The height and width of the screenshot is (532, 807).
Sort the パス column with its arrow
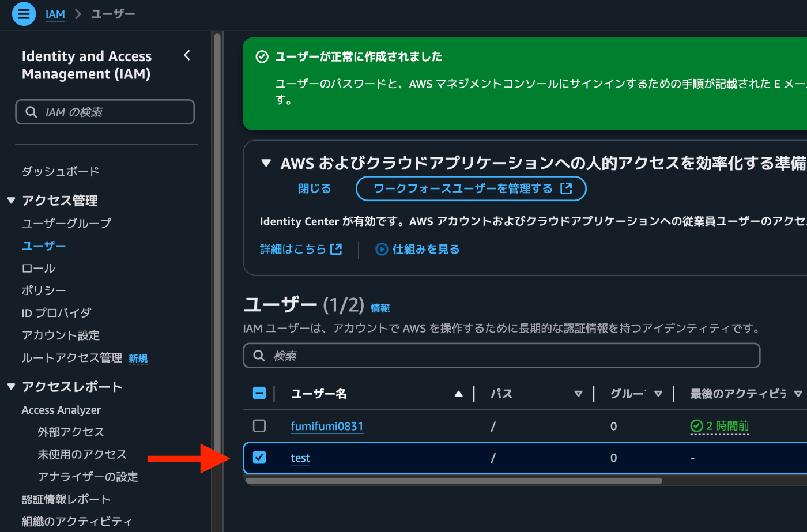578,394
